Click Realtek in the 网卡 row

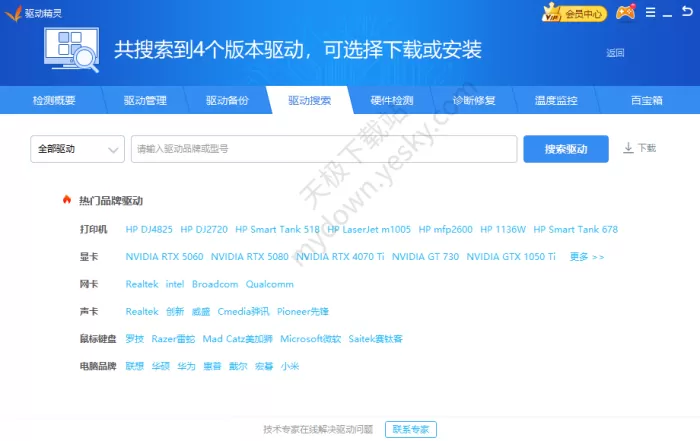142,284
